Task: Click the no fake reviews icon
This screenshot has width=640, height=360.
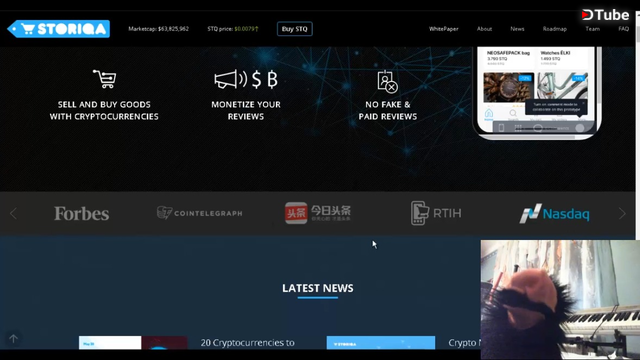Action: coord(387,82)
